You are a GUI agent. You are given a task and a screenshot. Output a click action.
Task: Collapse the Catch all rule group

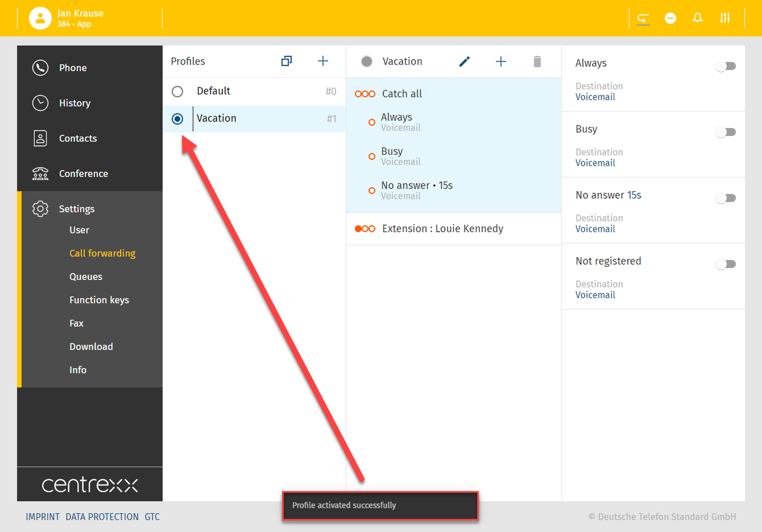[402, 94]
